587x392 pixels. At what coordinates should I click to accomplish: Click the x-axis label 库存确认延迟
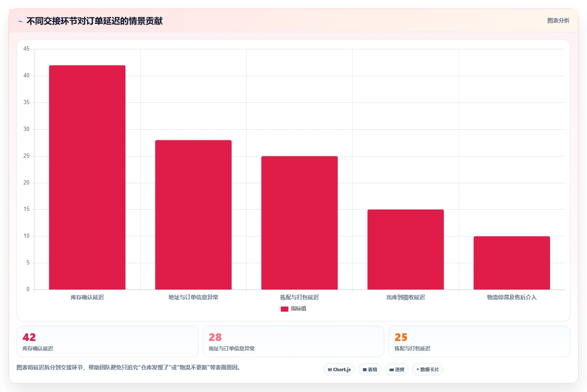[87, 298]
